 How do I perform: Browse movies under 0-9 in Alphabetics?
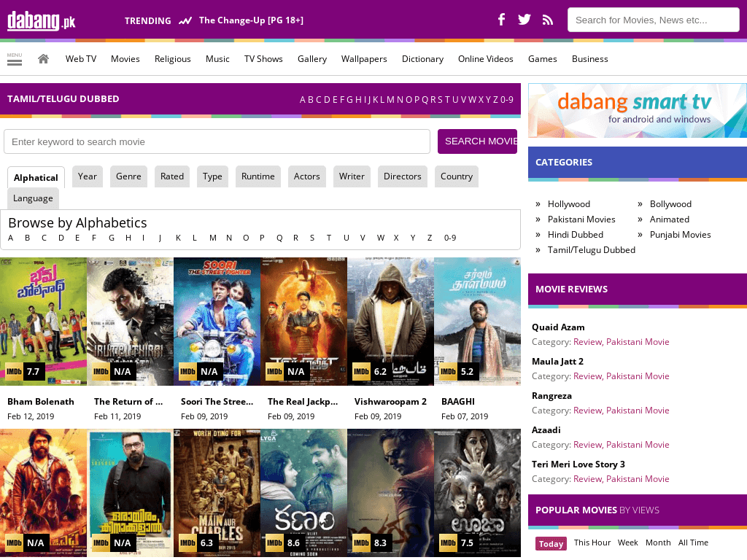coord(449,238)
